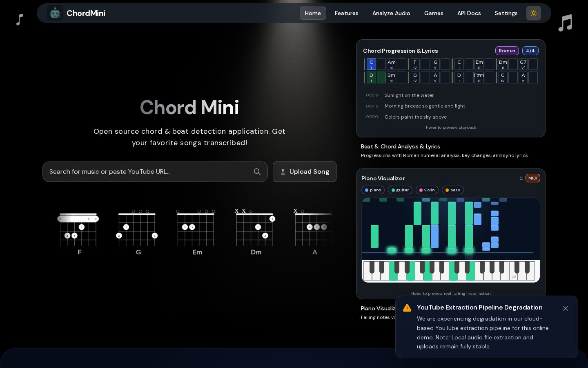
Task: Click the ChordMini robot logo icon
Action: (x=55, y=13)
